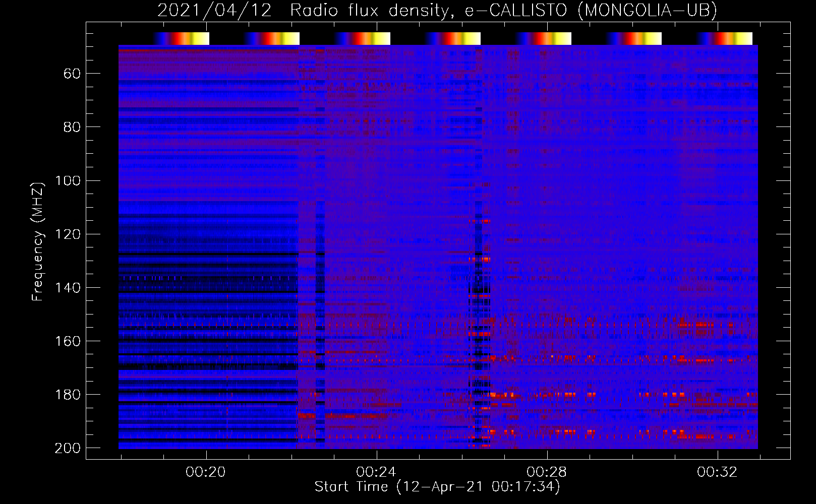
Task: Click the 160 MHz frequency tick label
Action: click(68, 341)
